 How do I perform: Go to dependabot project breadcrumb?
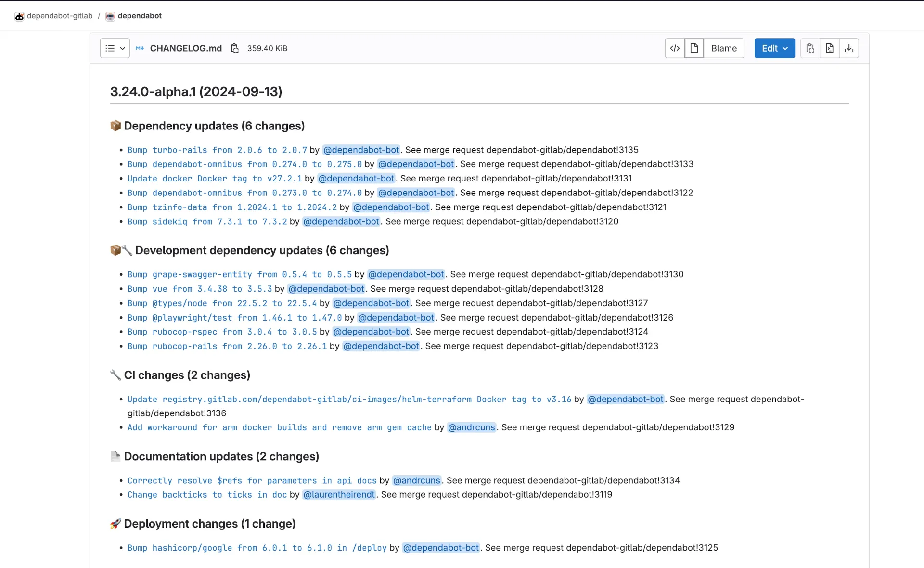click(140, 16)
